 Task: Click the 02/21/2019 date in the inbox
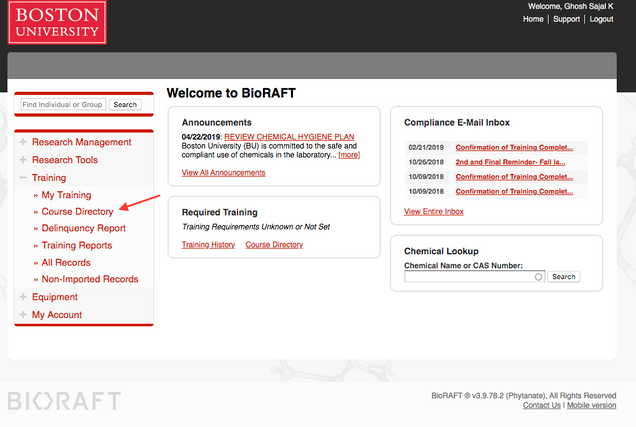pyautogui.click(x=426, y=147)
